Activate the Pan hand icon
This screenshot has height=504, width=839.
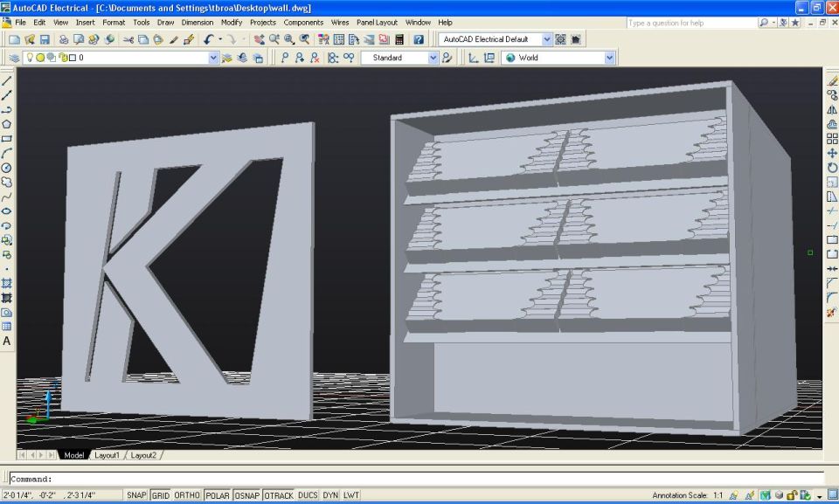point(259,39)
